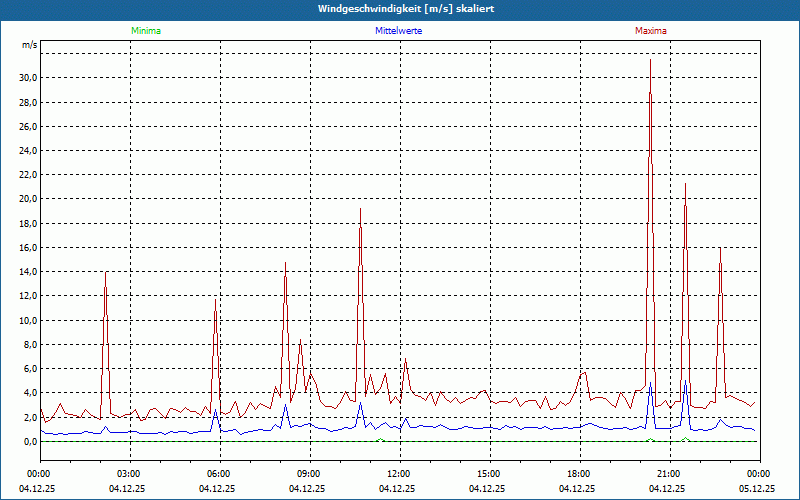This screenshot has height=500, width=800.
Task: Click the 8,0 y-axis label
Action: (30, 344)
